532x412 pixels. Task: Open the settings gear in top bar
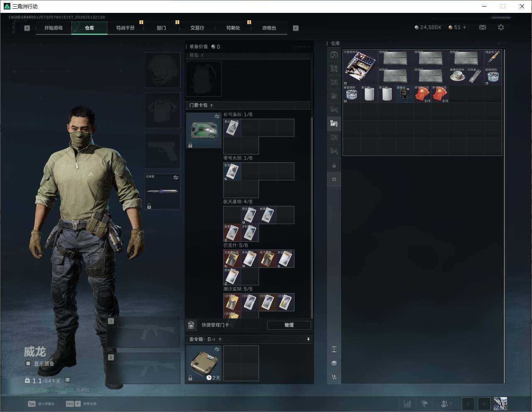pos(501,27)
